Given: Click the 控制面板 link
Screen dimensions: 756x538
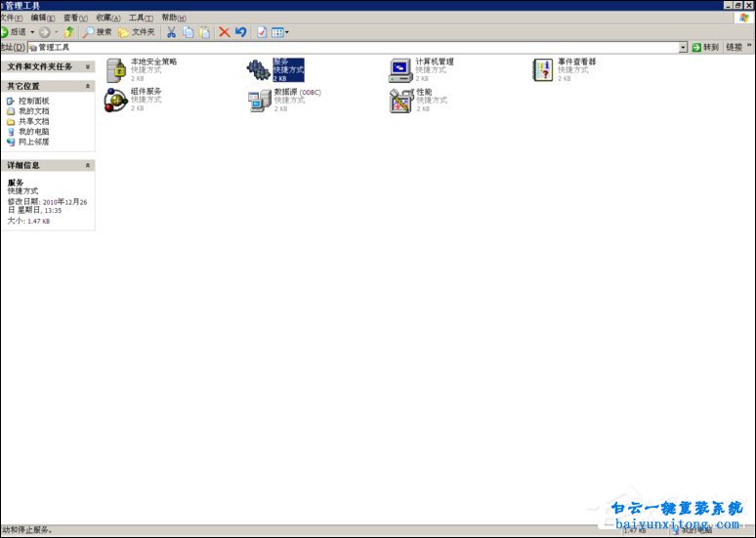Looking at the screenshot, I should (33, 102).
